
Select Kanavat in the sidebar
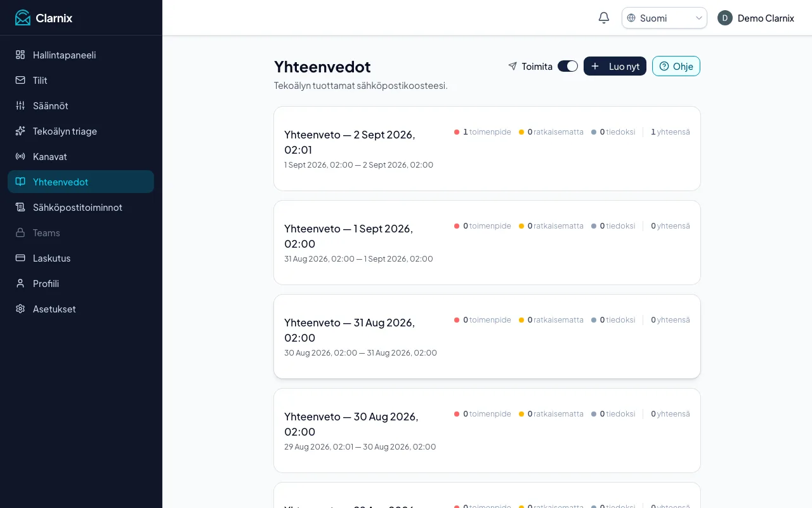81,156
